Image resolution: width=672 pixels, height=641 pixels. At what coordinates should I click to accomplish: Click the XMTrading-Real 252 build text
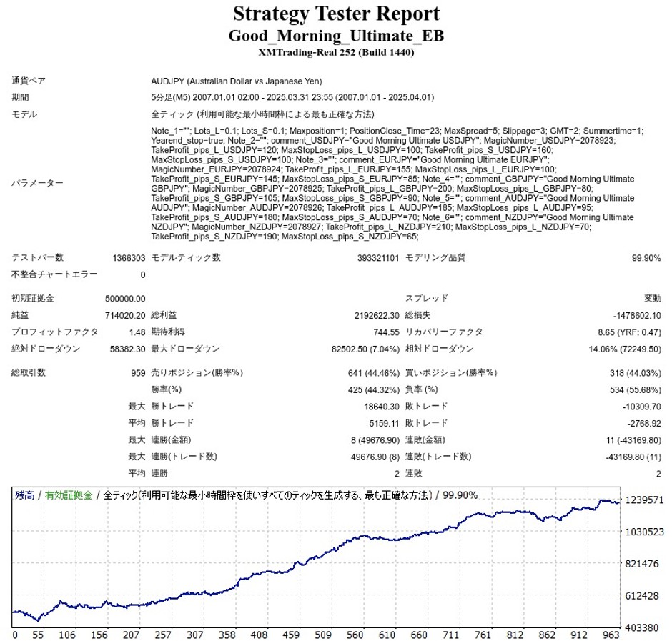click(x=336, y=52)
